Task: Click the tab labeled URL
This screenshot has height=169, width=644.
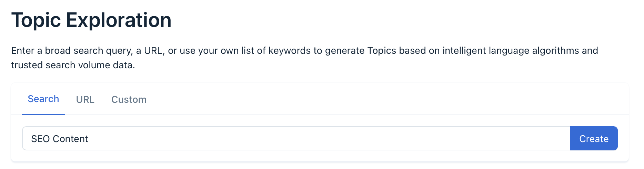Action: pyautogui.click(x=85, y=99)
